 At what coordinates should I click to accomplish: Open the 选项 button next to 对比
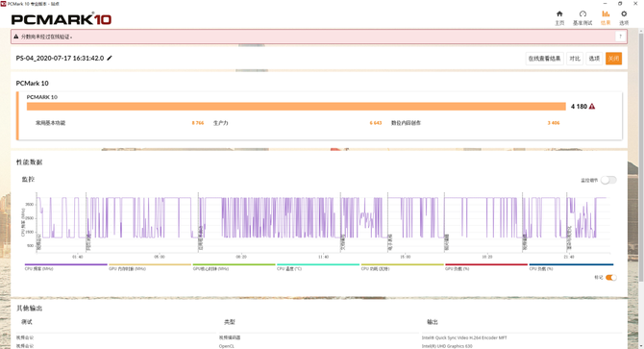(x=594, y=59)
